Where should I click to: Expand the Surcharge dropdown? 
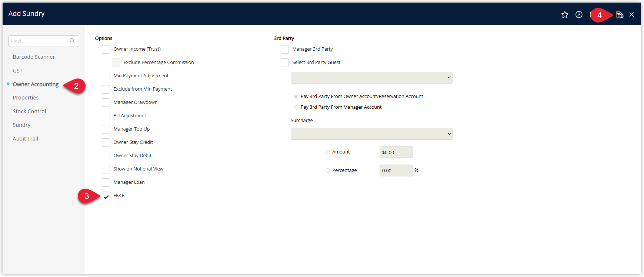point(371,134)
